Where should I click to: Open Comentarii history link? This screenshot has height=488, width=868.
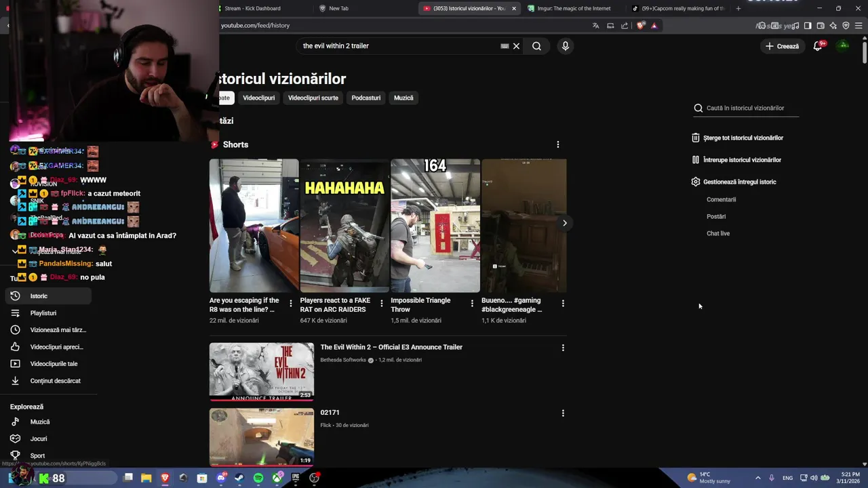721,199
